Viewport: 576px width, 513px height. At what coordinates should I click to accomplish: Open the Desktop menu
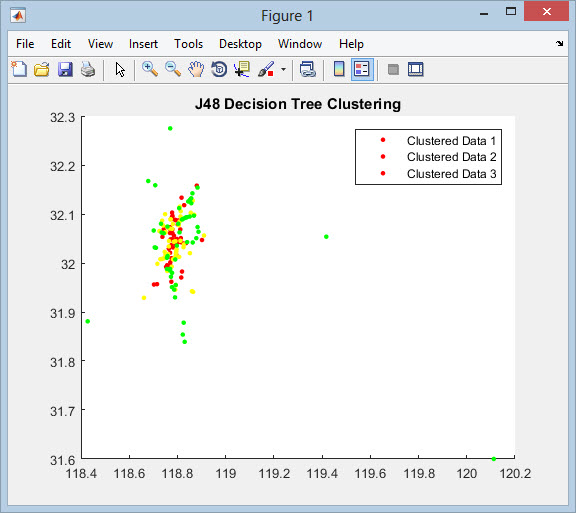tap(240, 44)
